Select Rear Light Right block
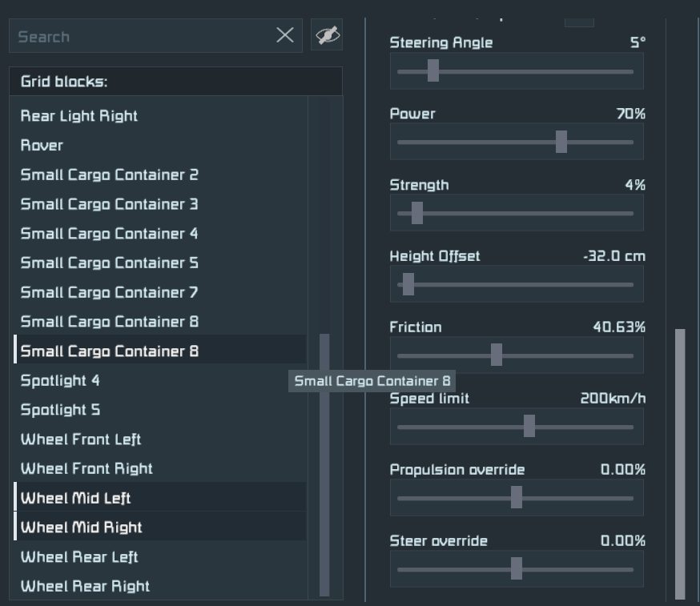This screenshot has width=700, height=606. click(79, 116)
